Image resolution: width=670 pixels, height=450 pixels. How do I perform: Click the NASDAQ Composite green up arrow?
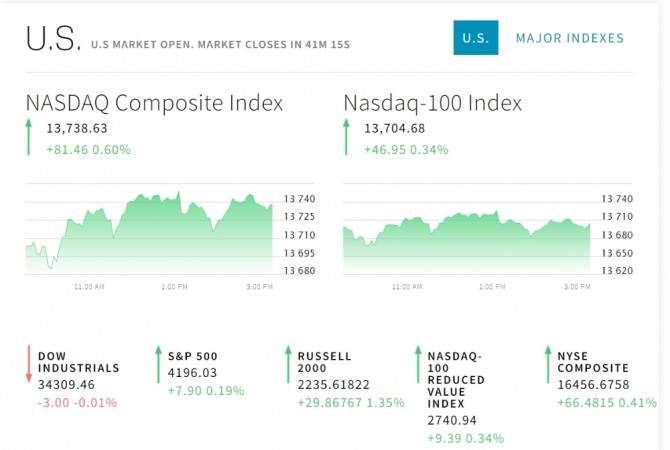(29, 137)
